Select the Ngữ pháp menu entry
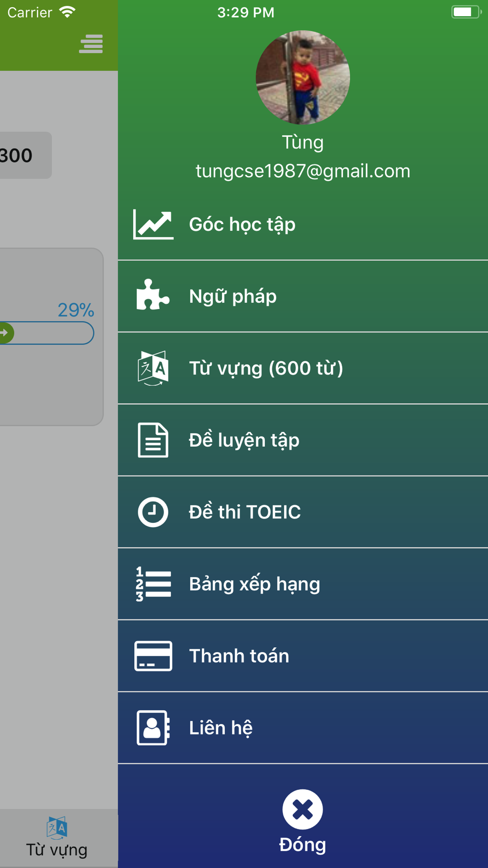This screenshot has height=868, width=488. [x=303, y=296]
